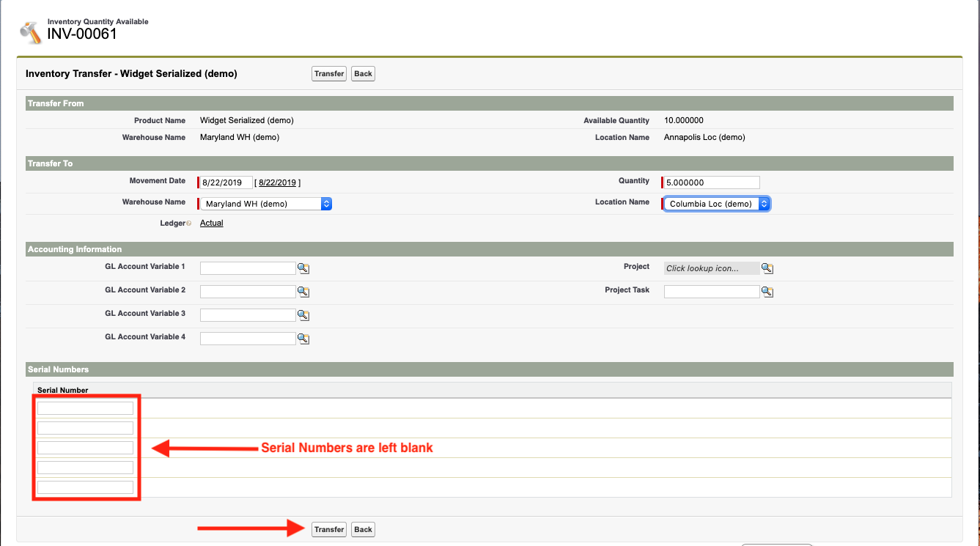Viewport: 980px width, 546px height.
Task: Open the Project Task lookup icon
Action: (767, 292)
